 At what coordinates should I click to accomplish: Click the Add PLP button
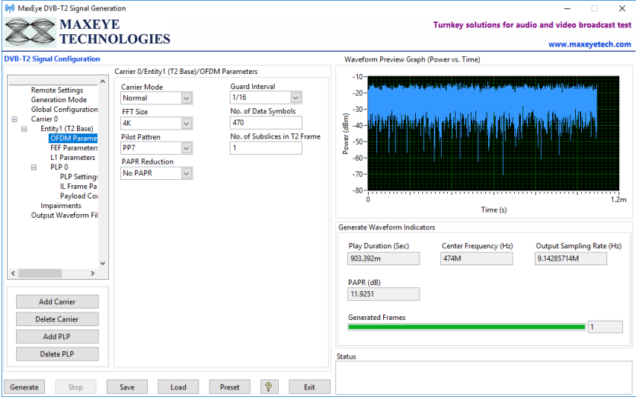57,337
